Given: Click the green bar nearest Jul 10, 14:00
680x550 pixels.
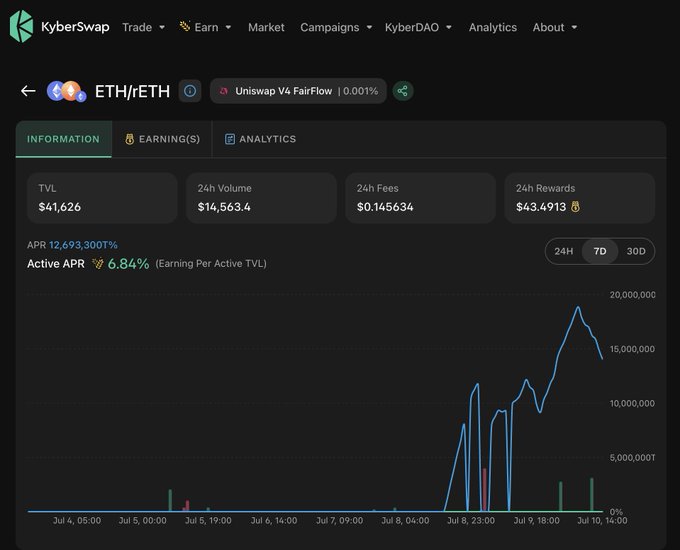Looking at the screenshot, I should [x=592, y=495].
